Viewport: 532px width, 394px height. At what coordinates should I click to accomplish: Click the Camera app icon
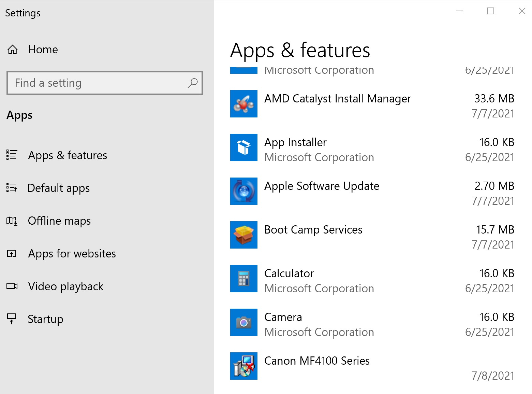click(243, 322)
